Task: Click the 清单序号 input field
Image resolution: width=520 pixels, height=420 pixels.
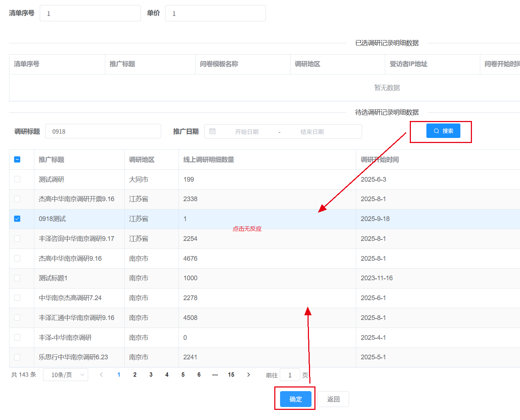Action: click(90, 13)
